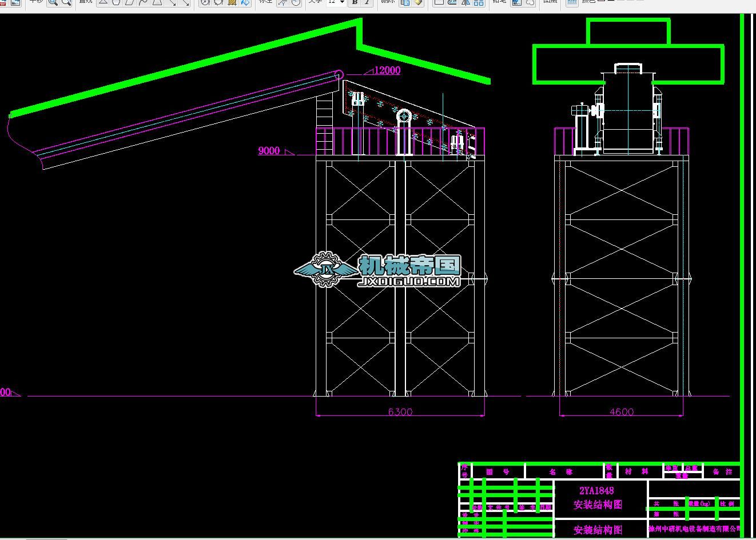
Task: Click the 2YA1848 model text in title block
Action: [x=596, y=490]
